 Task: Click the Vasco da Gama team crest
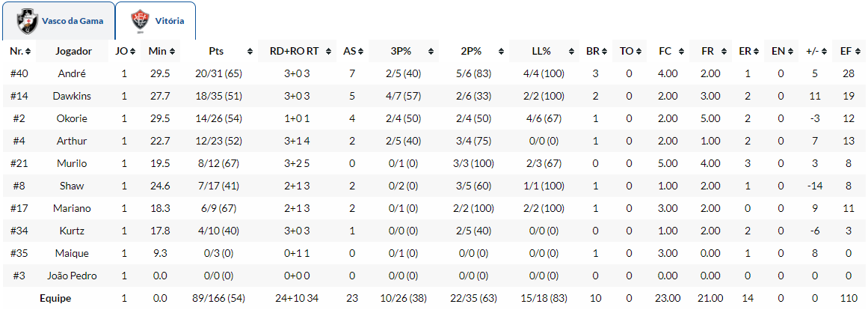click(28, 21)
